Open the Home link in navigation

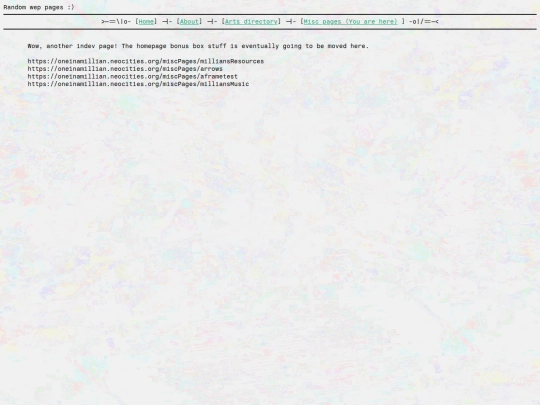pyautogui.click(x=146, y=22)
